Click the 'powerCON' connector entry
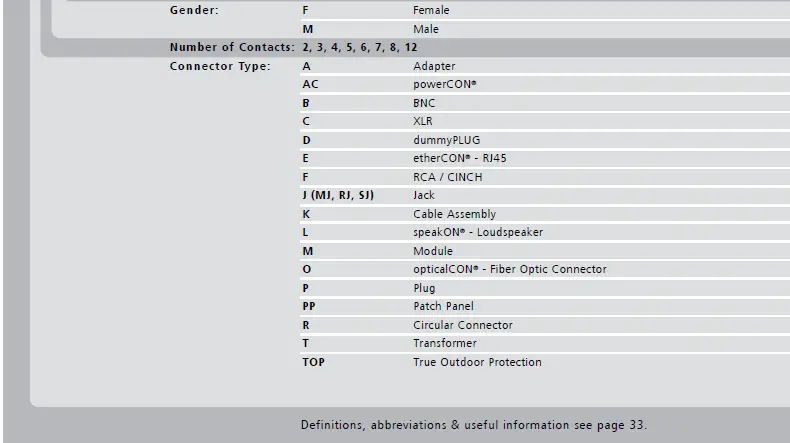Image resolution: width=790 pixels, height=443 pixels. click(x=445, y=84)
